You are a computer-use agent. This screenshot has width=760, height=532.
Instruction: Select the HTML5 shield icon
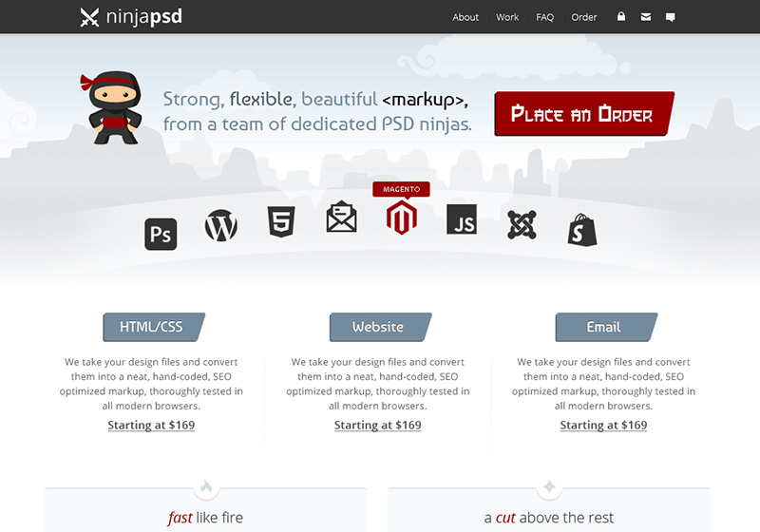pyautogui.click(x=281, y=221)
